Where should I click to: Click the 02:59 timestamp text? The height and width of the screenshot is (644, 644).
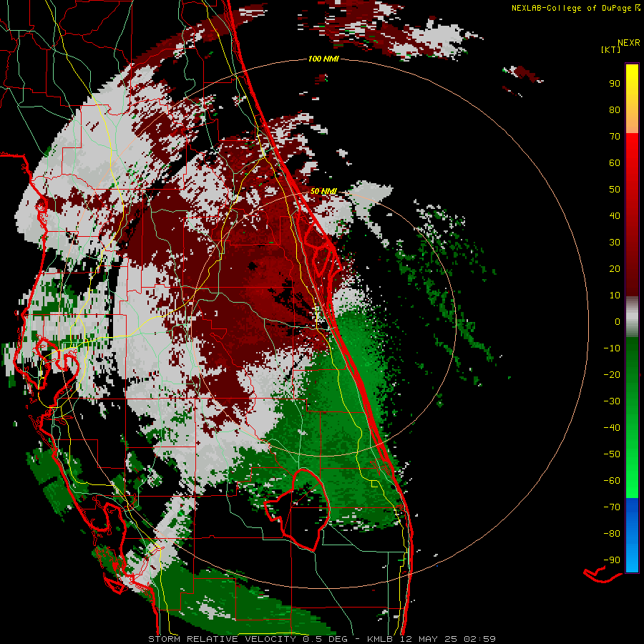(x=479, y=639)
